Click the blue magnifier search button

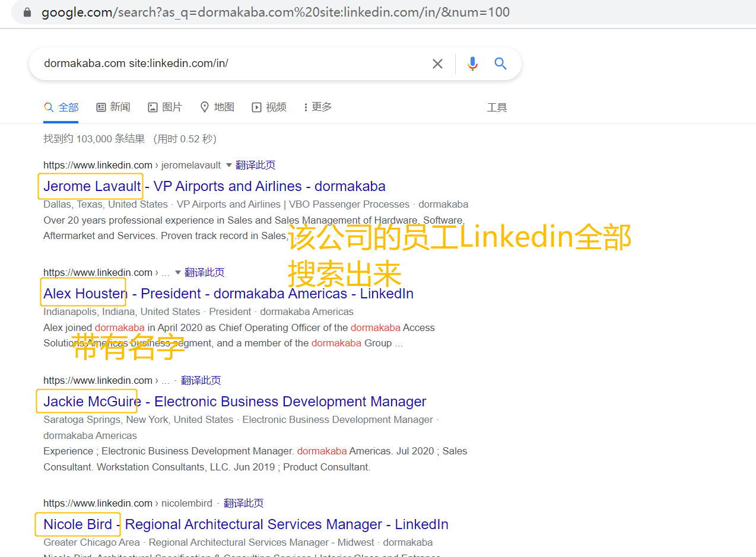[x=500, y=63]
